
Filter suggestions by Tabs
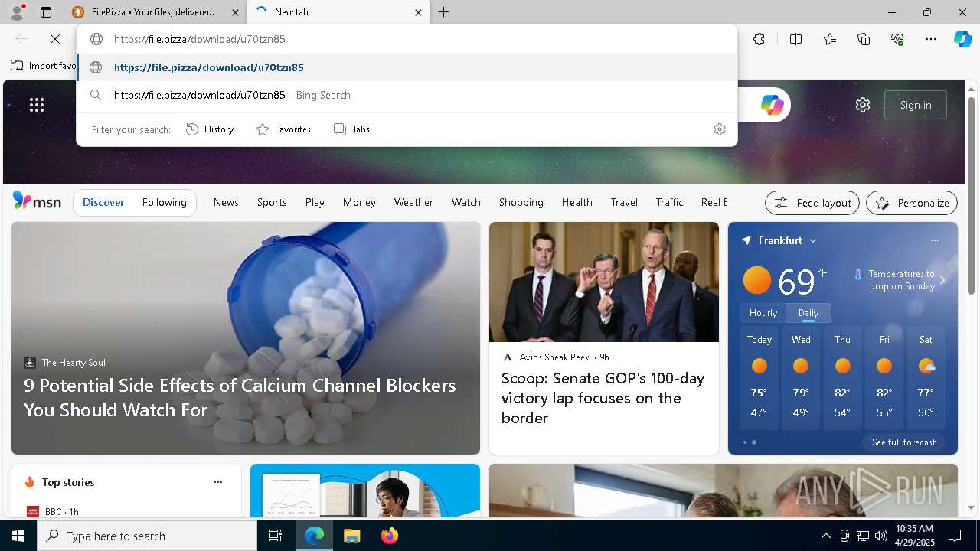(351, 129)
